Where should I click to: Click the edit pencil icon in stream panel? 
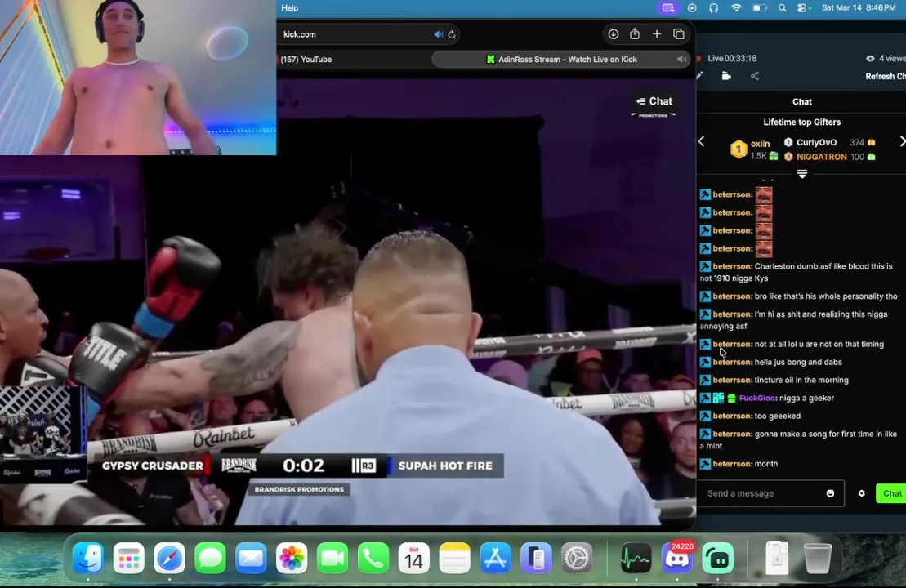tap(700, 76)
